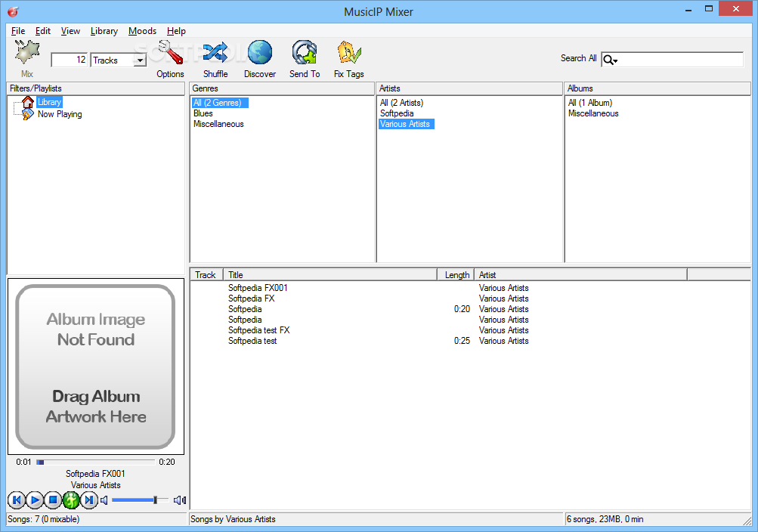Click the 'Songs: 7 (0 mixable)' status
The width and height of the screenshot is (758, 532).
[x=44, y=519]
